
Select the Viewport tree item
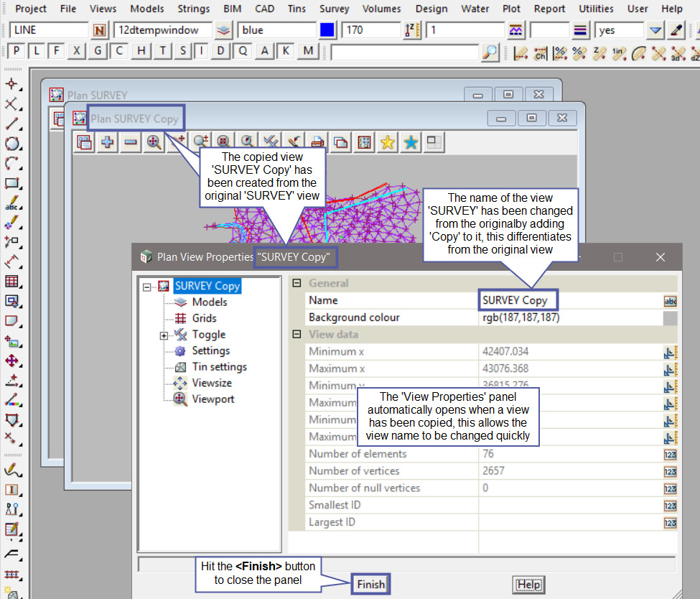tap(213, 399)
